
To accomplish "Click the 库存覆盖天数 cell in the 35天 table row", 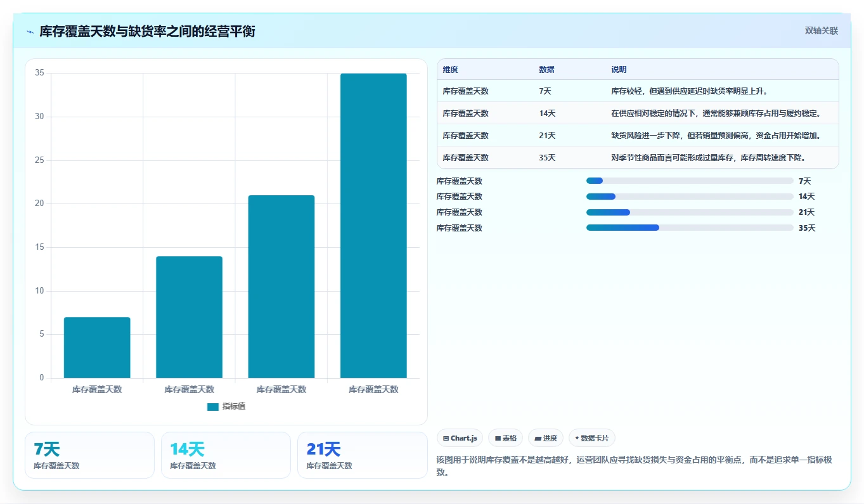I will click(466, 158).
